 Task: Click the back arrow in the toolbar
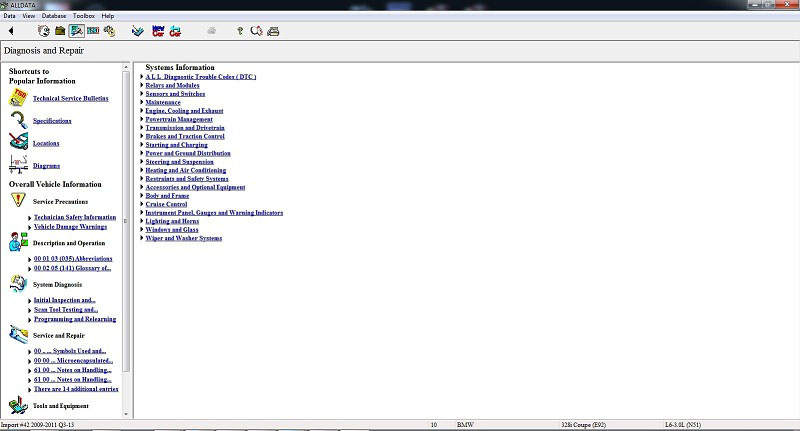11,31
